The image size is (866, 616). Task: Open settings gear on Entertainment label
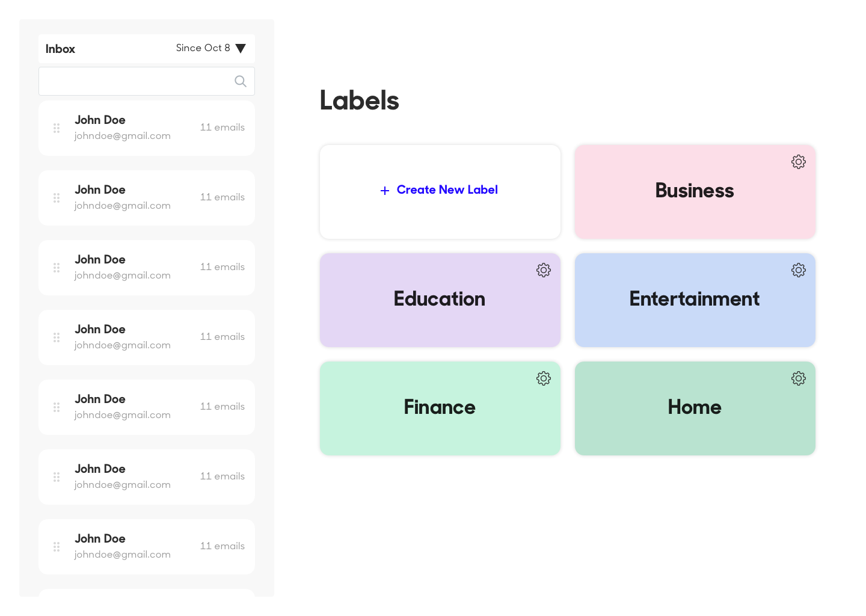coord(799,270)
